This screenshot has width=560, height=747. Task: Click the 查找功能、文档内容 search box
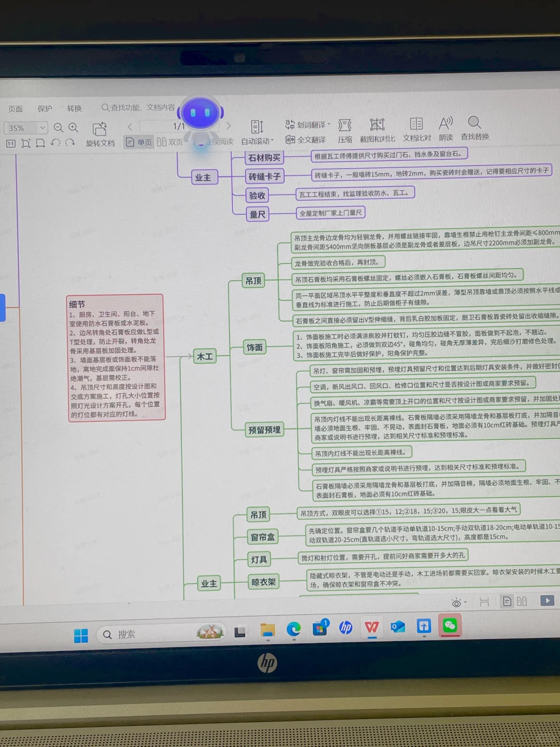coord(138,107)
